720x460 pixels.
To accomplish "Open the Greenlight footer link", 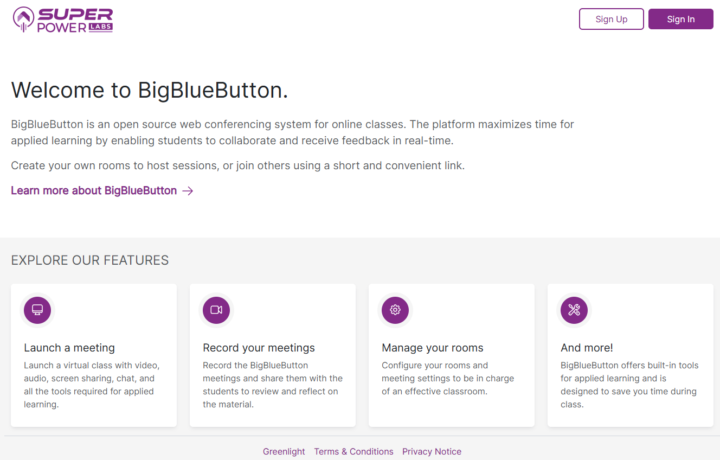I will coord(284,451).
